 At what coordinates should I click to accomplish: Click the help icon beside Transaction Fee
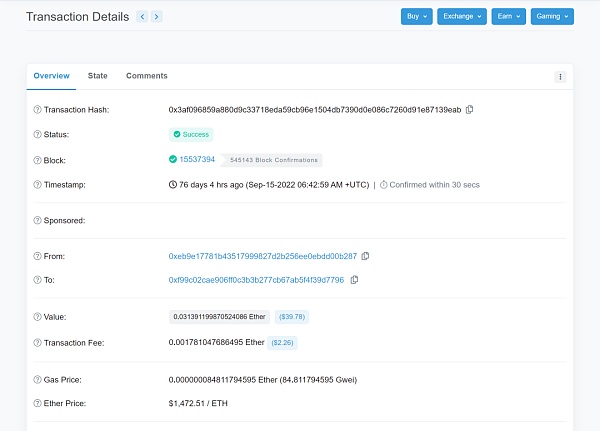tap(38, 342)
